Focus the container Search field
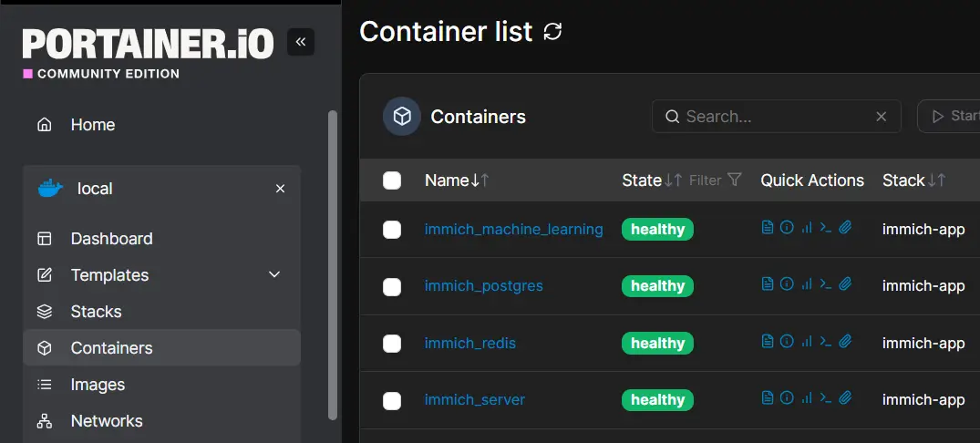 775,117
